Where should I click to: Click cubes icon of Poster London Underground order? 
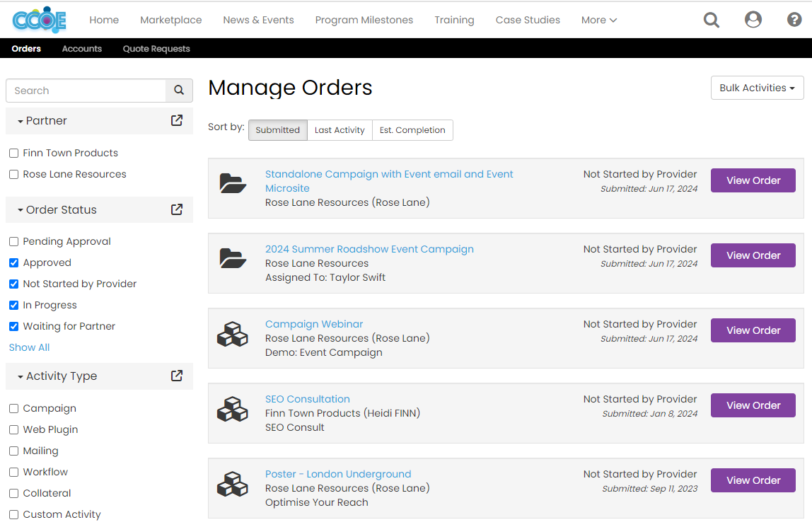[x=233, y=484]
